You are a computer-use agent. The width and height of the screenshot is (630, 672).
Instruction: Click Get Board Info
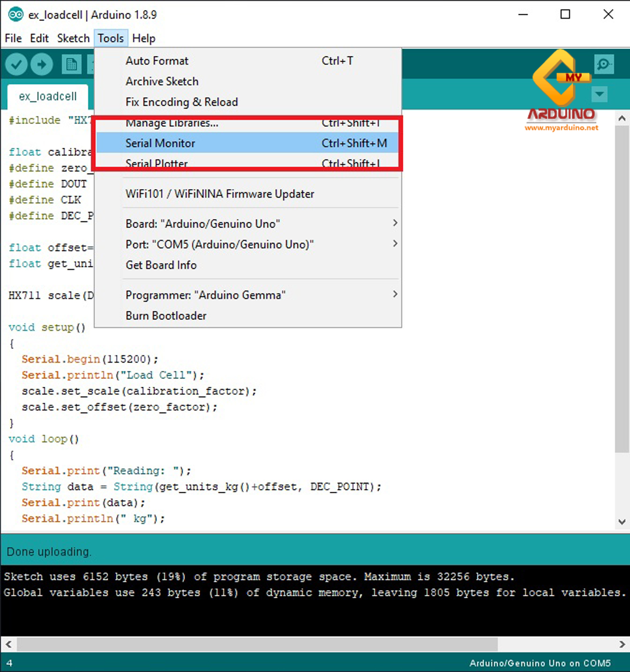coord(161,265)
